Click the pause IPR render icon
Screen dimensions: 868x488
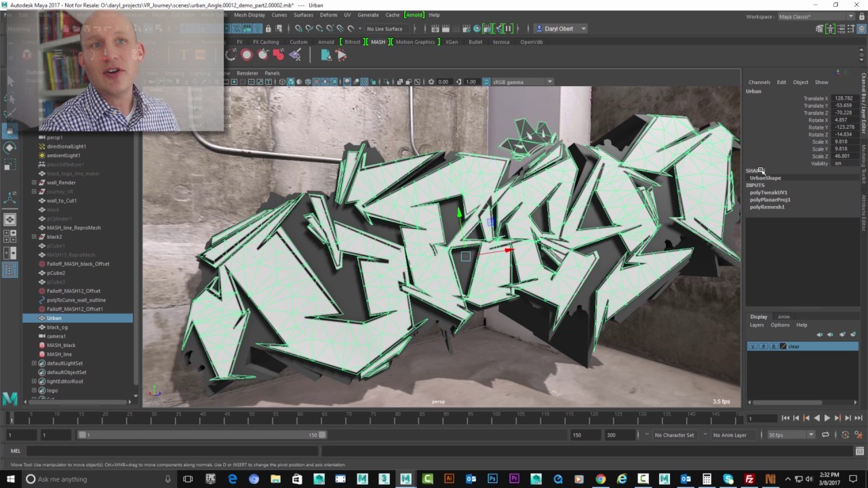(508, 28)
